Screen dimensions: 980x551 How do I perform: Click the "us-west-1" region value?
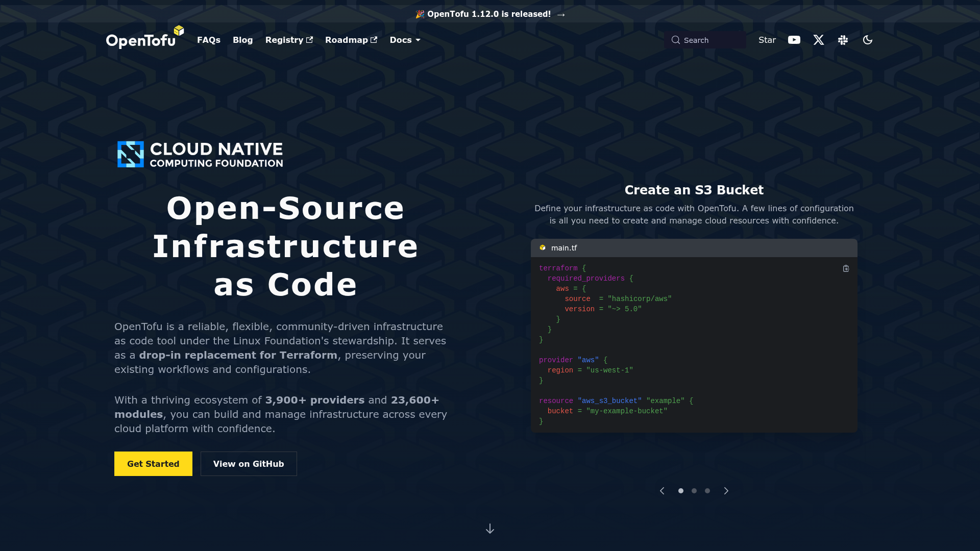click(x=609, y=370)
